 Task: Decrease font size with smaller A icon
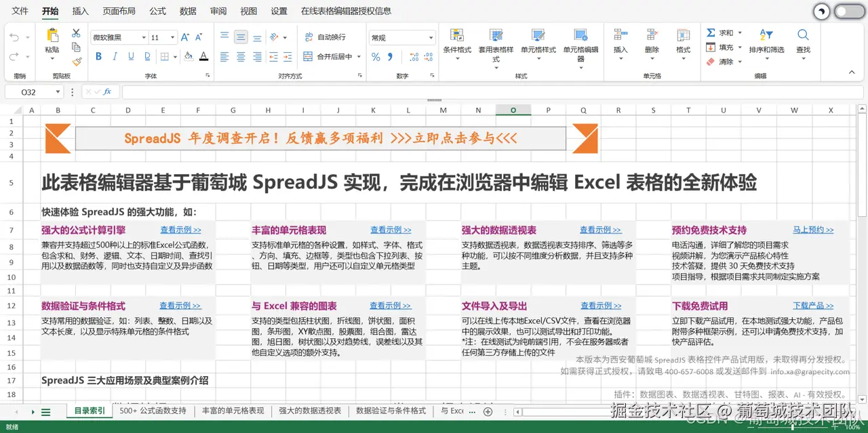point(199,38)
